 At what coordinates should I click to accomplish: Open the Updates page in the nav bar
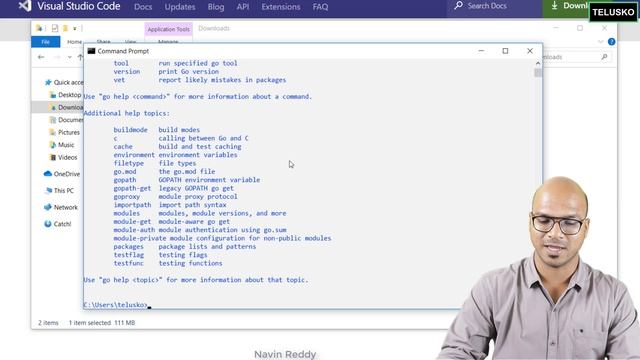180,7
